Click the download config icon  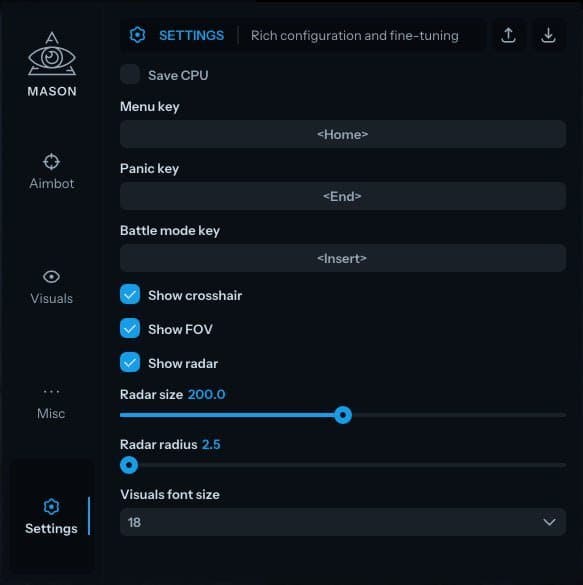[548, 35]
